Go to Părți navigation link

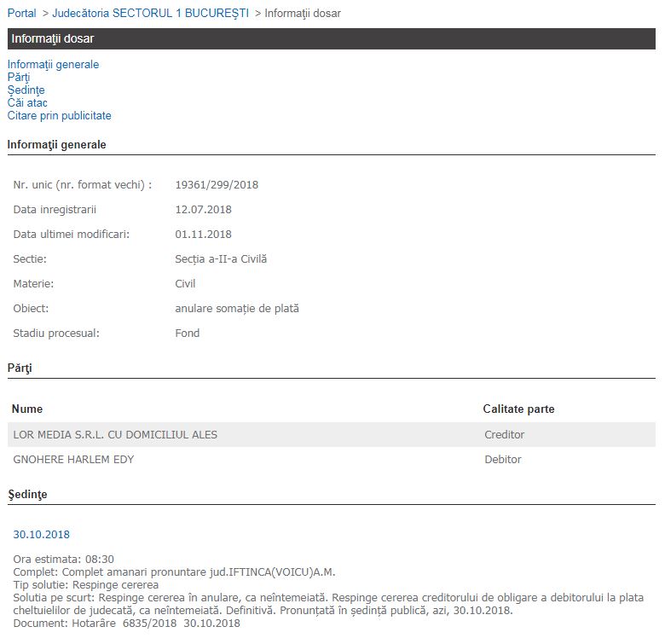coord(19,78)
